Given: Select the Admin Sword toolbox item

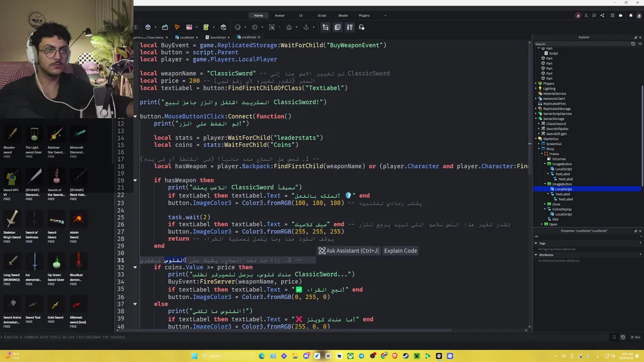Looking at the screenshot, I should tap(77, 226).
